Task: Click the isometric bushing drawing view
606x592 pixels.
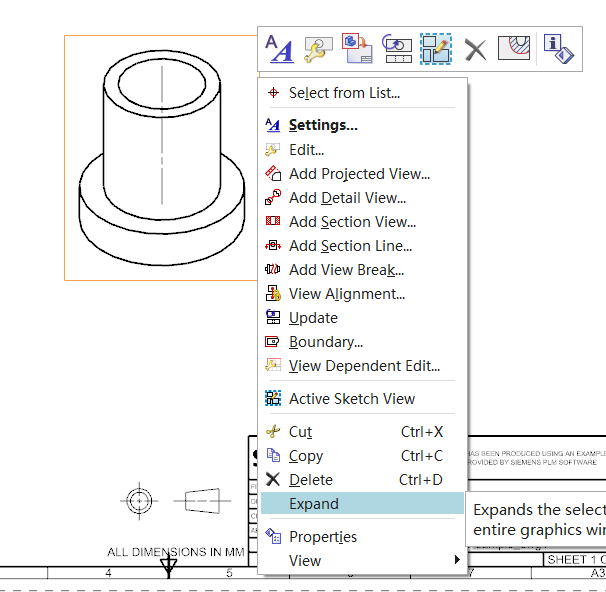Action: click(x=162, y=158)
